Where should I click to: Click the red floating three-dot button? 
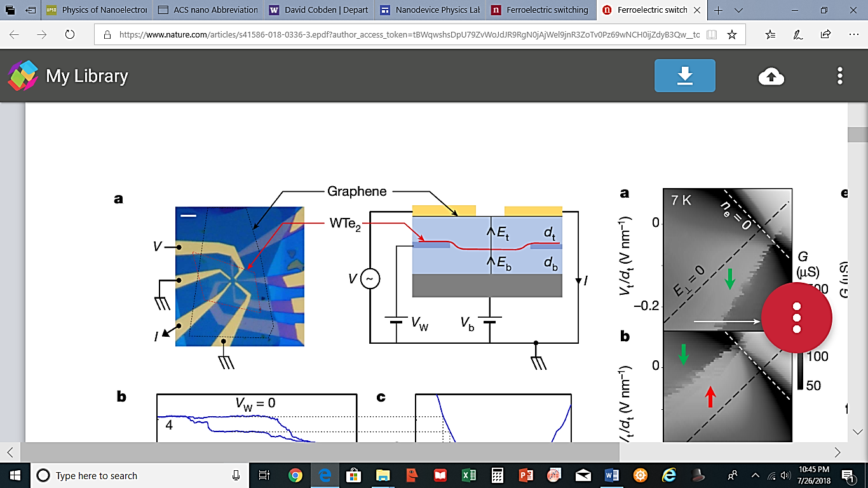point(796,317)
